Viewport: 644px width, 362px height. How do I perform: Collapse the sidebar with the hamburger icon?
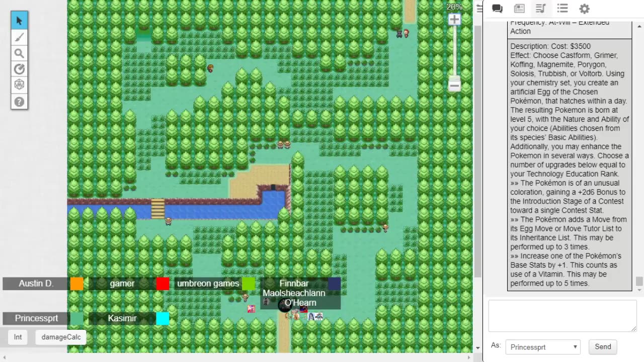tap(479, 9)
